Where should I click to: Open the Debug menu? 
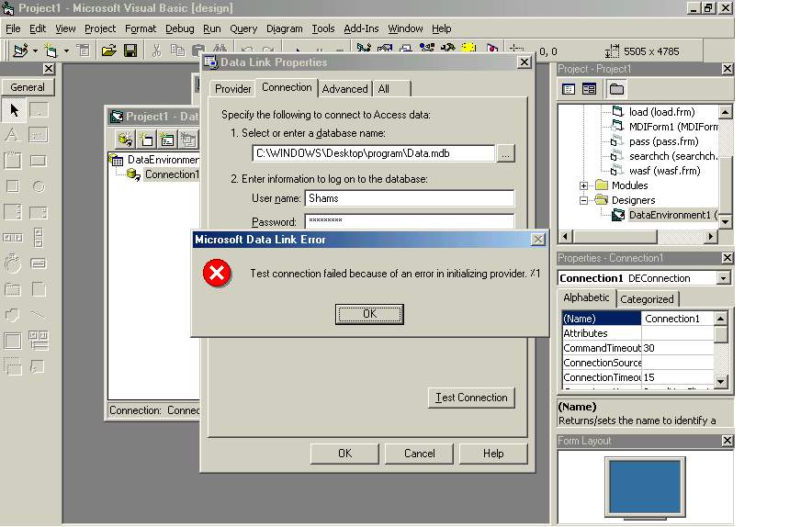pyautogui.click(x=180, y=28)
